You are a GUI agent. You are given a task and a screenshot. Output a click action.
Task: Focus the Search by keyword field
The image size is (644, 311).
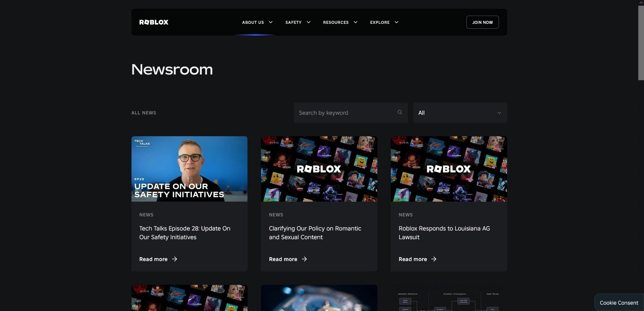pos(345,113)
